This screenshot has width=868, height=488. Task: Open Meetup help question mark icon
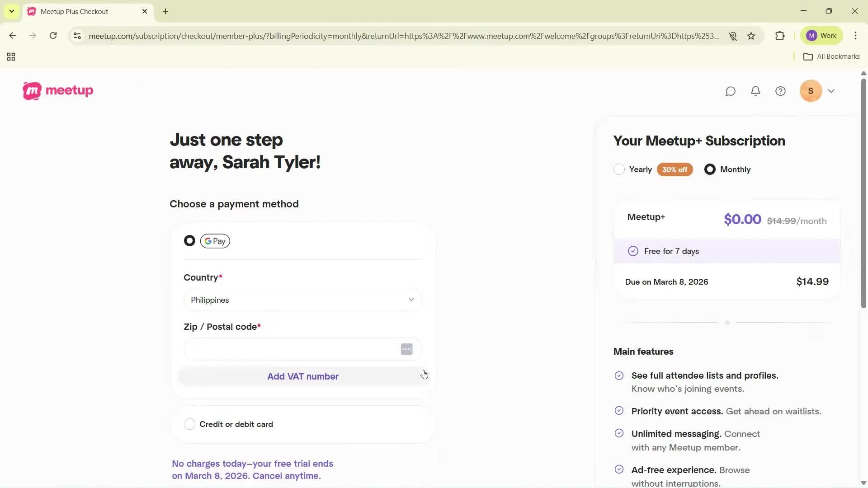pyautogui.click(x=781, y=91)
